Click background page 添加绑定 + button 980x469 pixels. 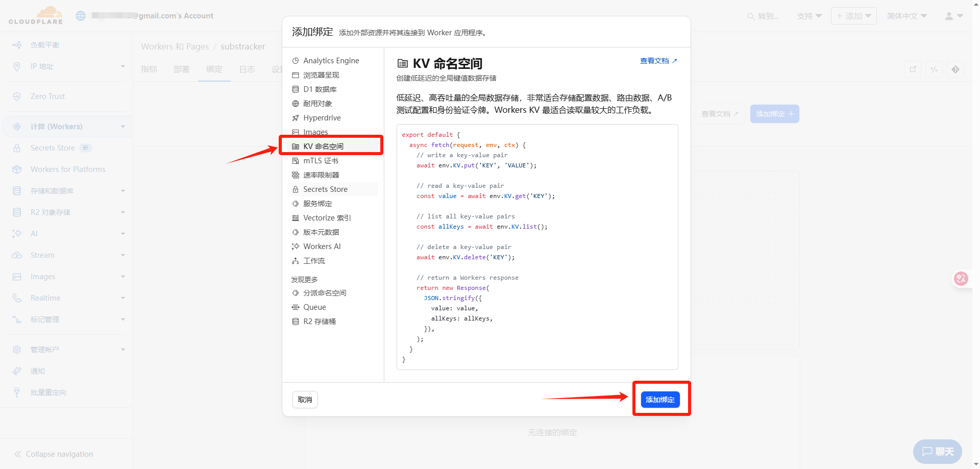[x=775, y=114]
